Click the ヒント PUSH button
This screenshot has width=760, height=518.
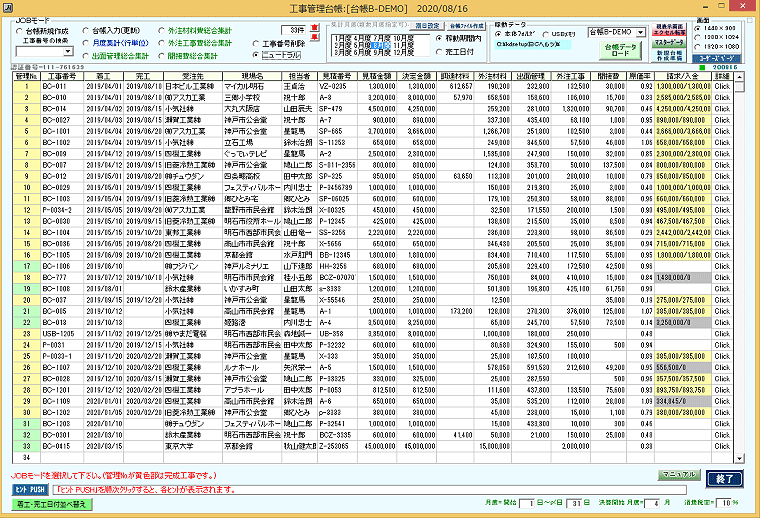(x=30, y=491)
